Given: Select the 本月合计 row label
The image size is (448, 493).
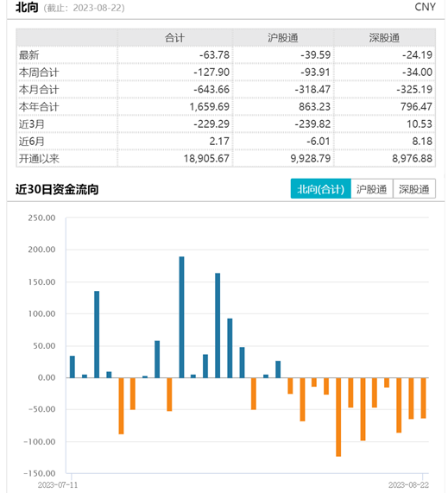Looking at the screenshot, I should coord(39,90).
